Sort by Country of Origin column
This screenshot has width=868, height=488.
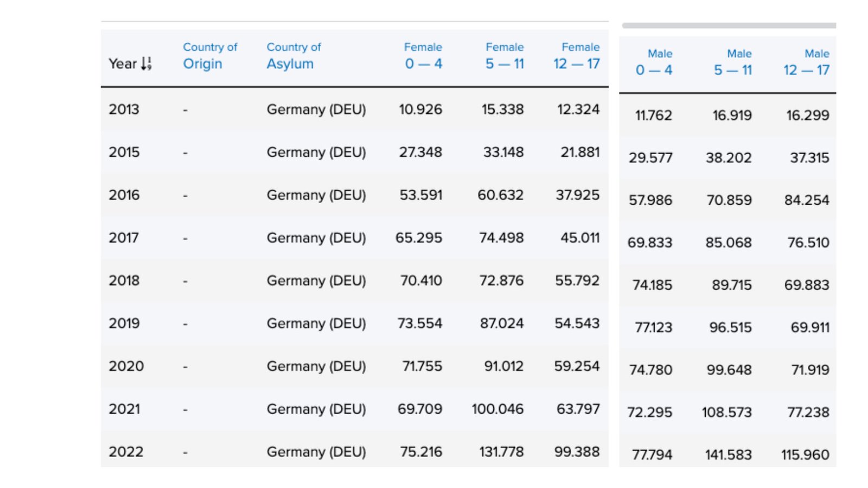pos(209,56)
